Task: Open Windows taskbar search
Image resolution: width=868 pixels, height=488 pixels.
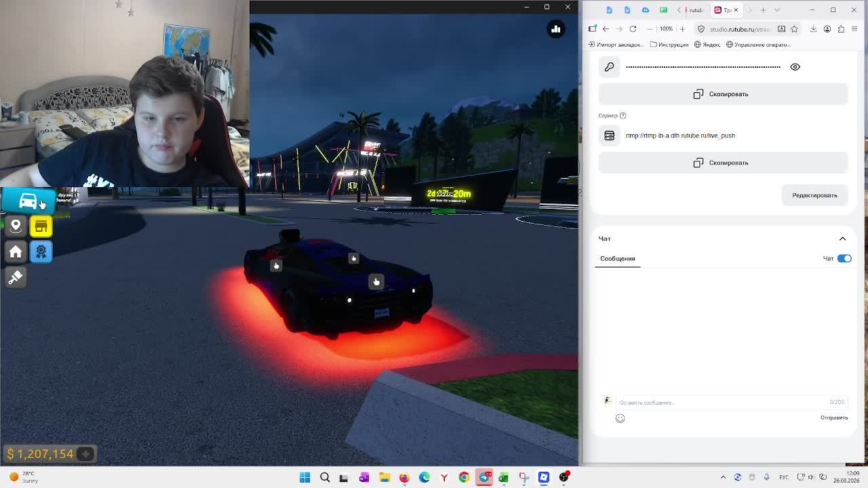Action: click(325, 477)
